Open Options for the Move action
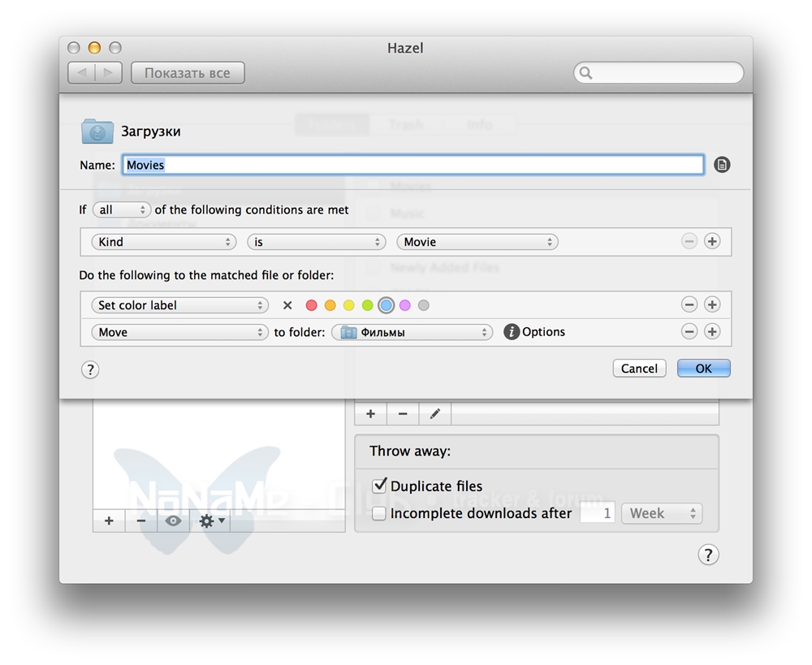Image resolution: width=812 pixels, height=665 pixels. pyautogui.click(x=534, y=331)
